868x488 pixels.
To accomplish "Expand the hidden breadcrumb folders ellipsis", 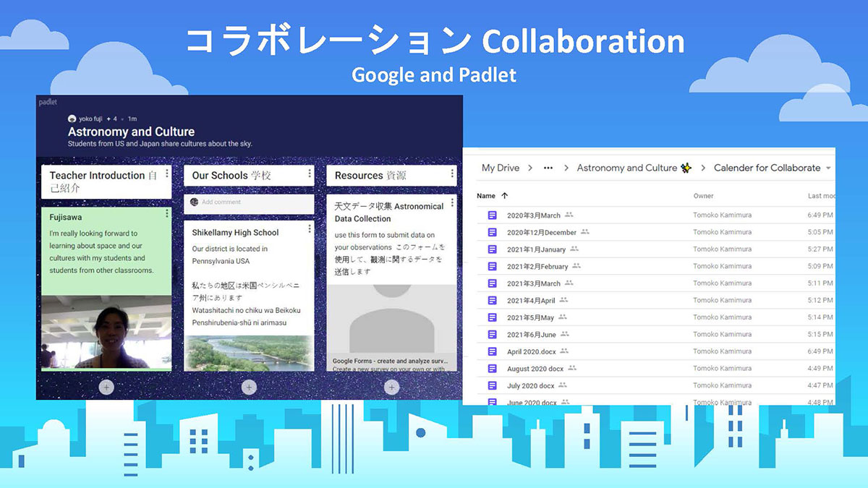I will point(548,168).
